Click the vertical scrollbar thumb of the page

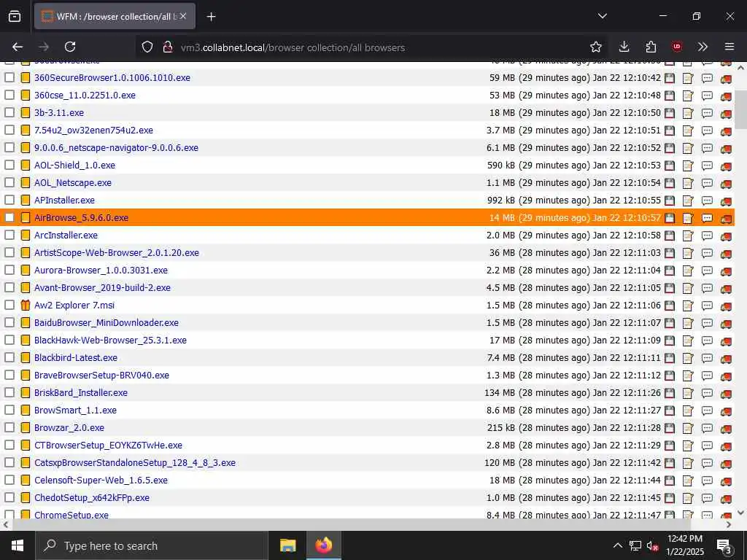[x=741, y=109]
